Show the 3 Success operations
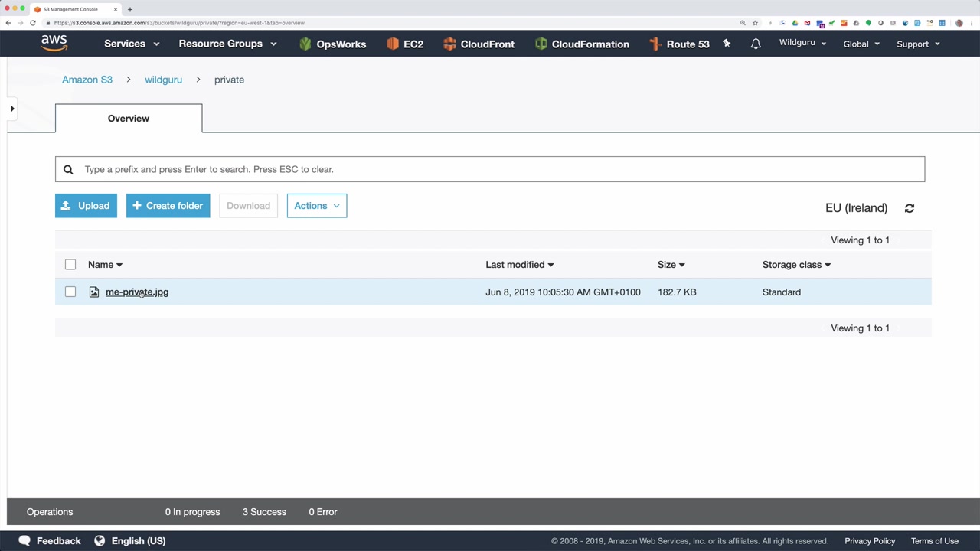 pyautogui.click(x=264, y=512)
